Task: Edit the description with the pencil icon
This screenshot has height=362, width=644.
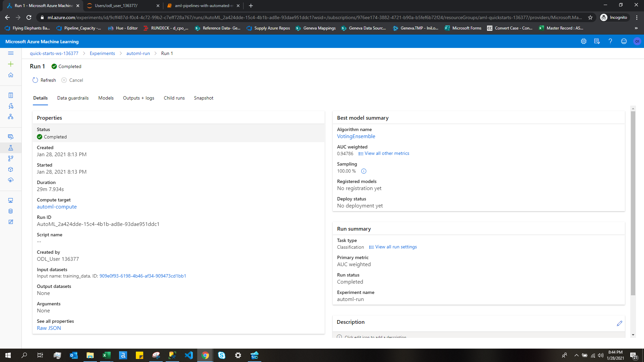Action: point(619,323)
